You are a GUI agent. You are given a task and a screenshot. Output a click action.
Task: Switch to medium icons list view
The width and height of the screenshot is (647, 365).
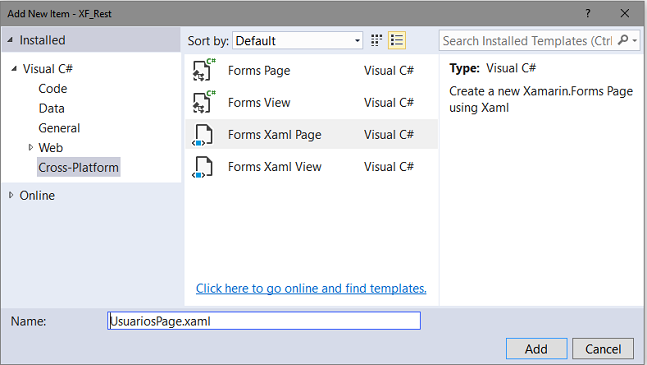[x=397, y=40]
